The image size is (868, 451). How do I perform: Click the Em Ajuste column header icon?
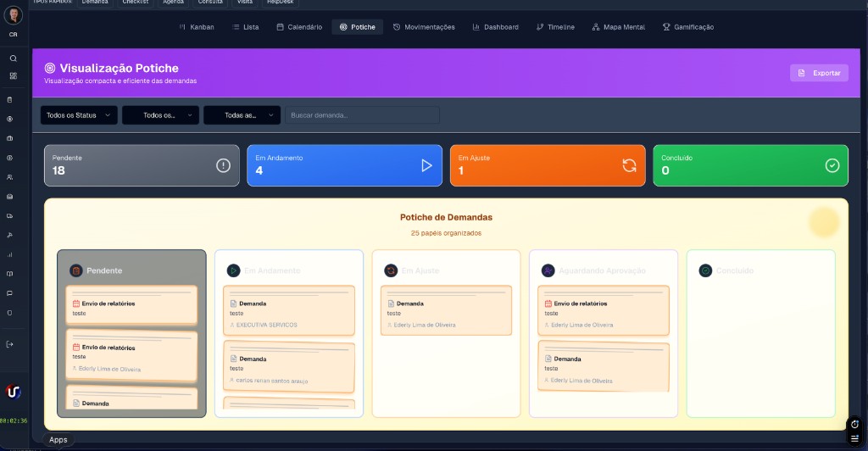(391, 270)
